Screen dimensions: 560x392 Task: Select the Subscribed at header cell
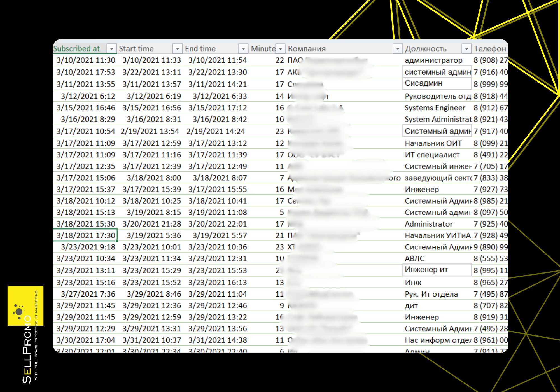77,49
